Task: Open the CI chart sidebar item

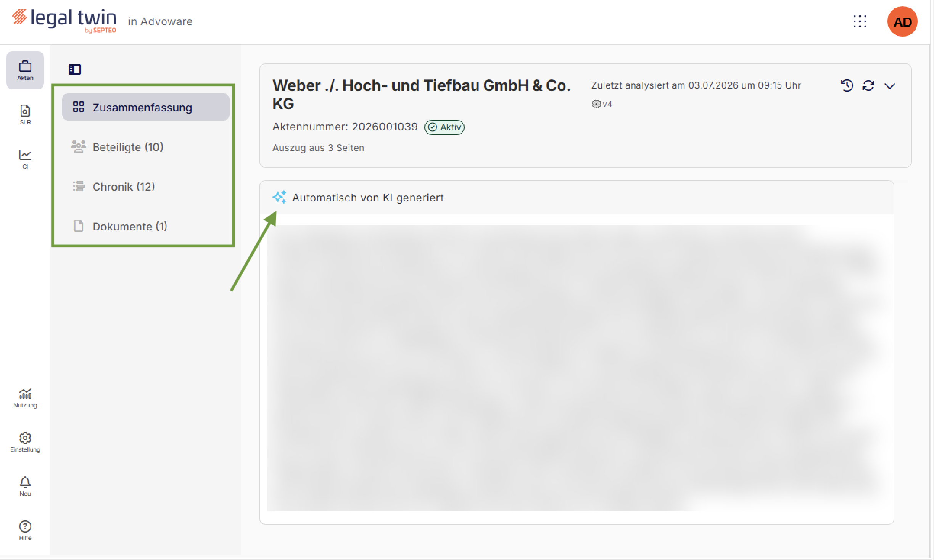Action: pyautogui.click(x=25, y=159)
